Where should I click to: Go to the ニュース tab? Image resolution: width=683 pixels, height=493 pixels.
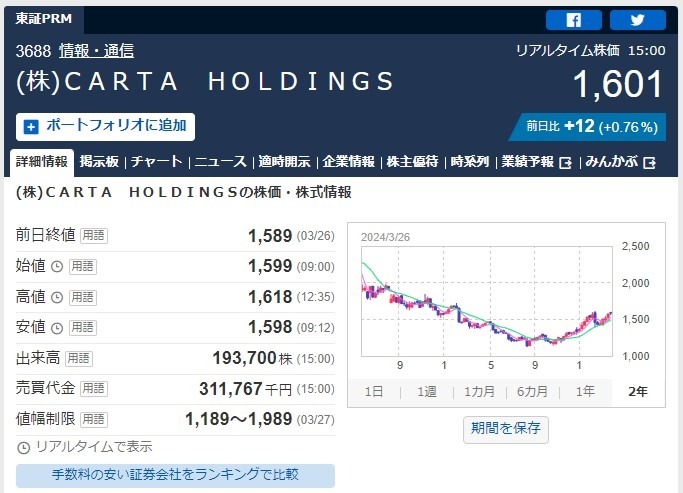(x=220, y=162)
